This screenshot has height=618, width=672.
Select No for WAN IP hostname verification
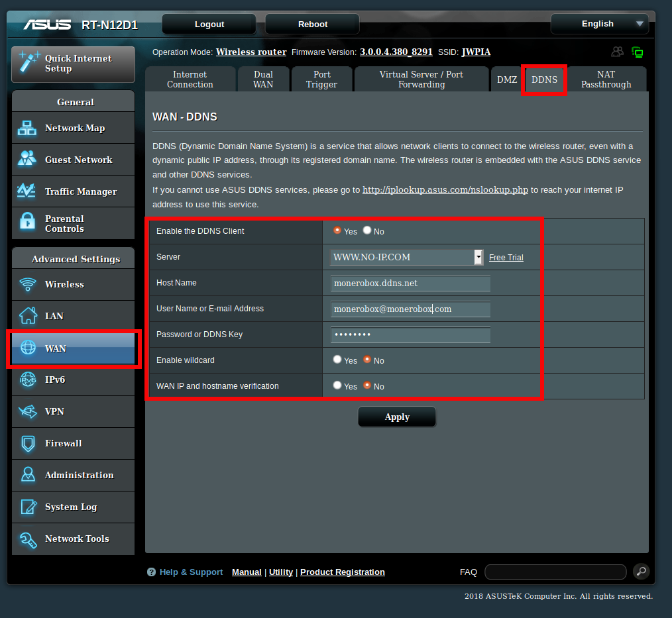[367, 385]
